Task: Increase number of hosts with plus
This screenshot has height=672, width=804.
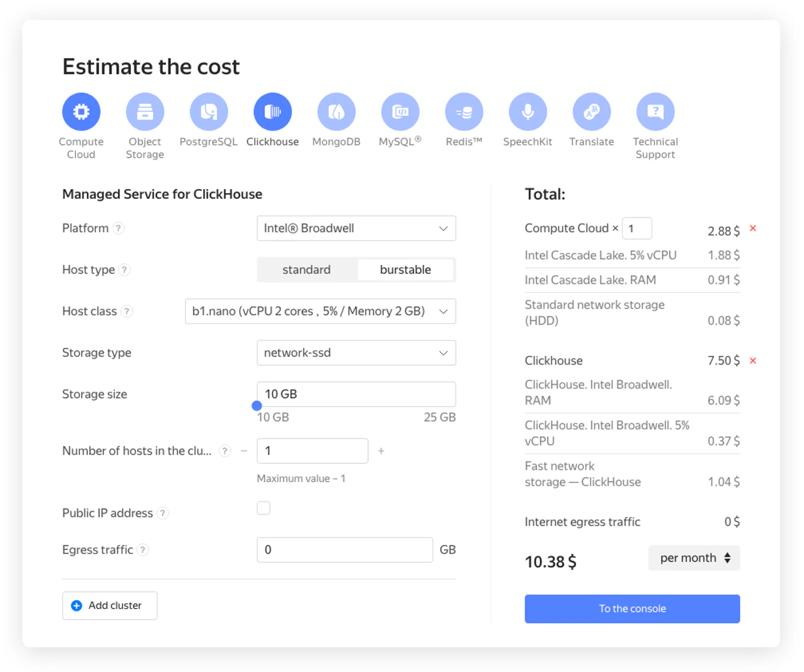Action: (381, 451)
